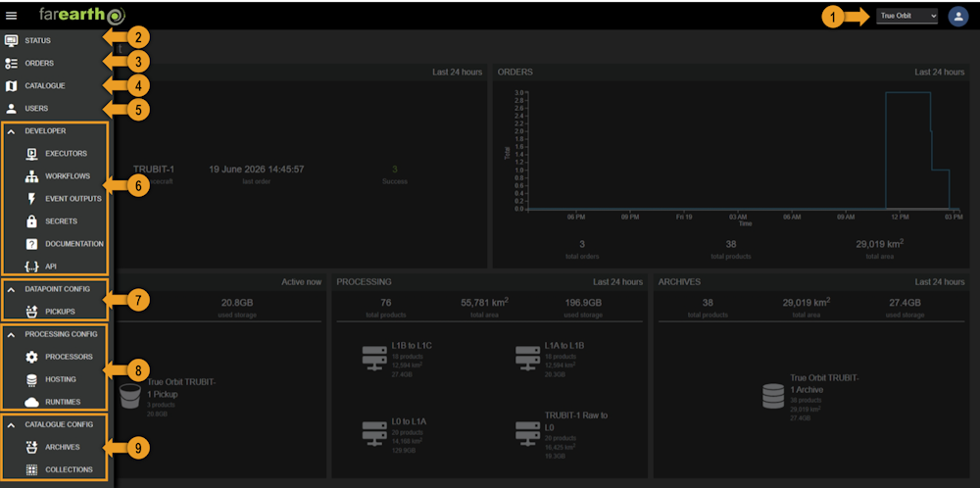Click the Catalogue map icon
The width and height of the screenshot is (980, 488).
tap(11, 85)
